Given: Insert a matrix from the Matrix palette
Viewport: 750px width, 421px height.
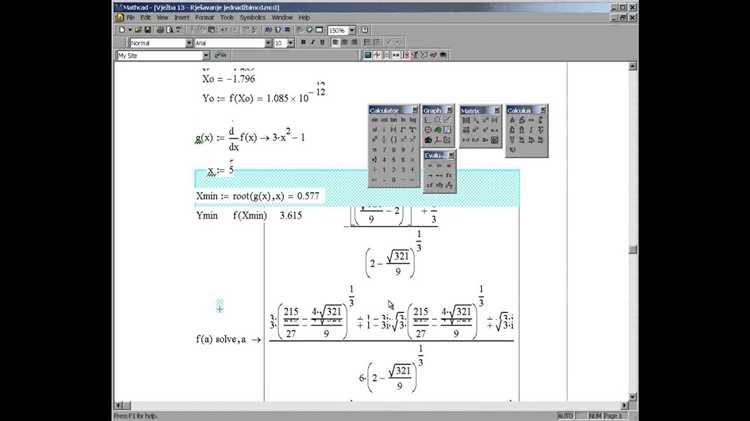Looking at the screenshot, I should [466, 120].
